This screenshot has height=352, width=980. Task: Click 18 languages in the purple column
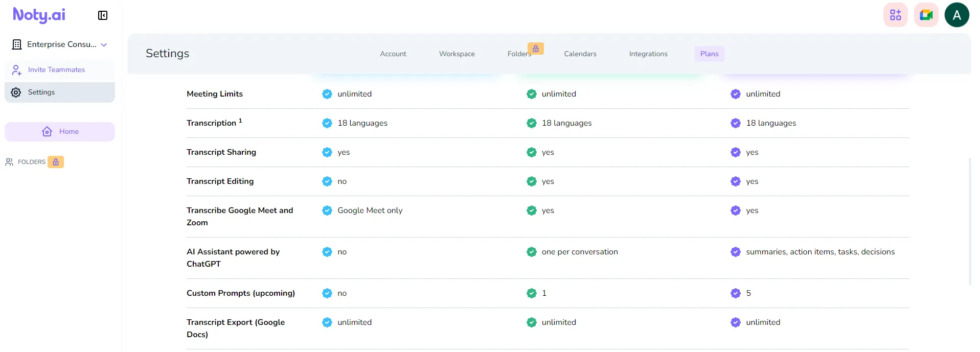(771, 123)
